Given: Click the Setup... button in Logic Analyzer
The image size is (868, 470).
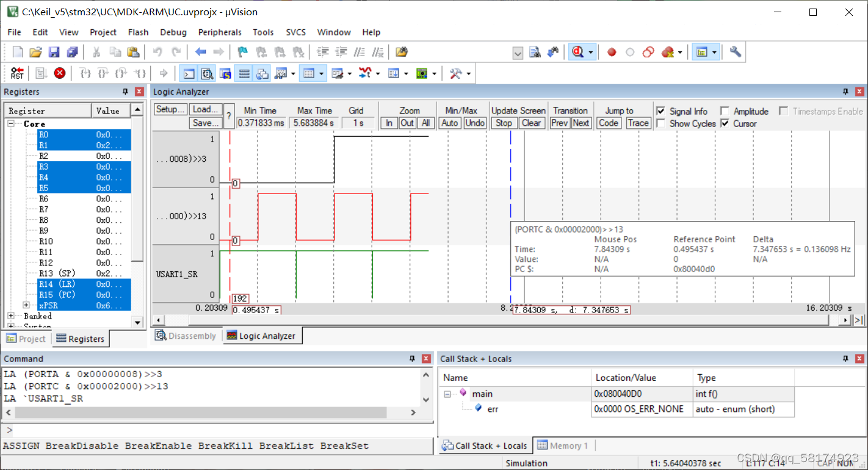Looking at the screenshot, I should pos(170,109).
